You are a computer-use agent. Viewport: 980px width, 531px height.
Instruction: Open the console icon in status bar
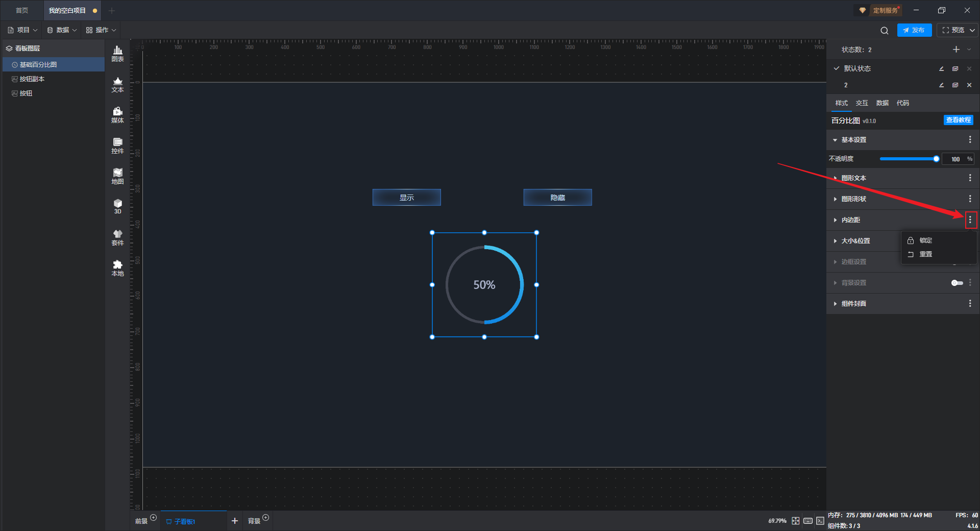point(820,521)
